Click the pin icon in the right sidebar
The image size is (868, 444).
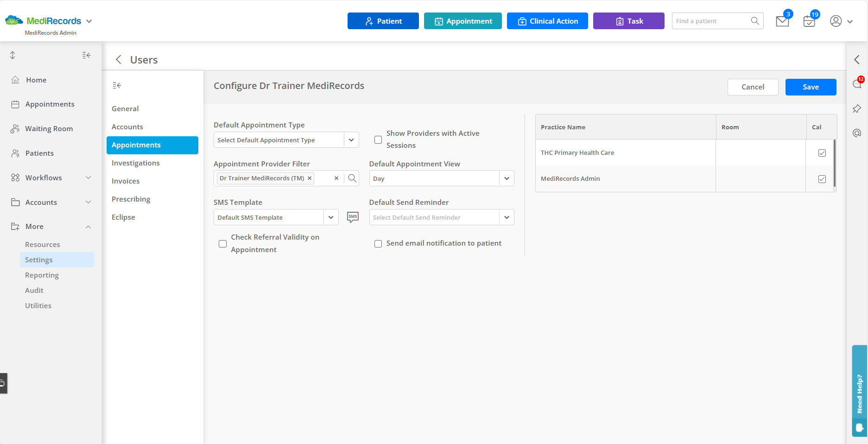[856, 108]
